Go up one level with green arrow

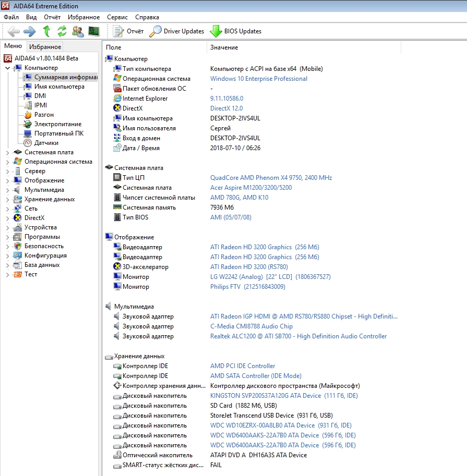click(x=46, y=31)
